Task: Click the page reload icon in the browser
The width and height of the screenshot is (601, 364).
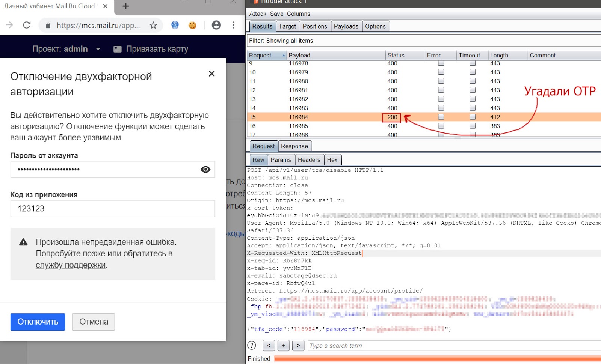Action: tap(26, 25)
